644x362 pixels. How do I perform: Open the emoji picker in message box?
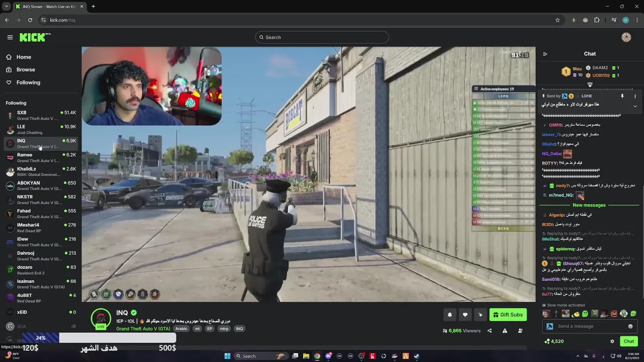(x=630, y=326)
